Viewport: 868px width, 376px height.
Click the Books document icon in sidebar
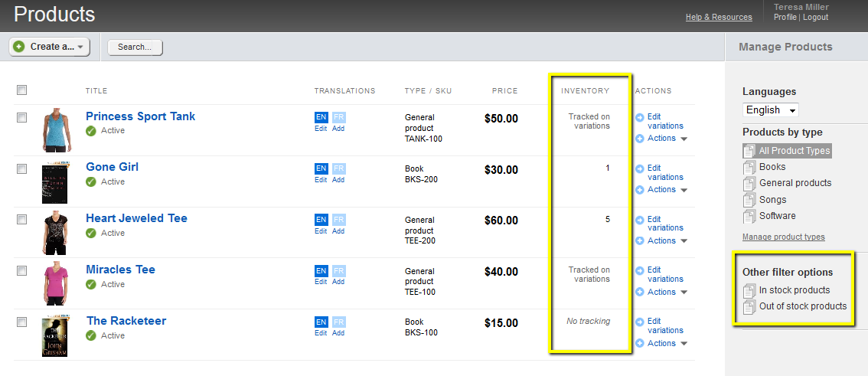pyautogui.click(x=749, y=168)
